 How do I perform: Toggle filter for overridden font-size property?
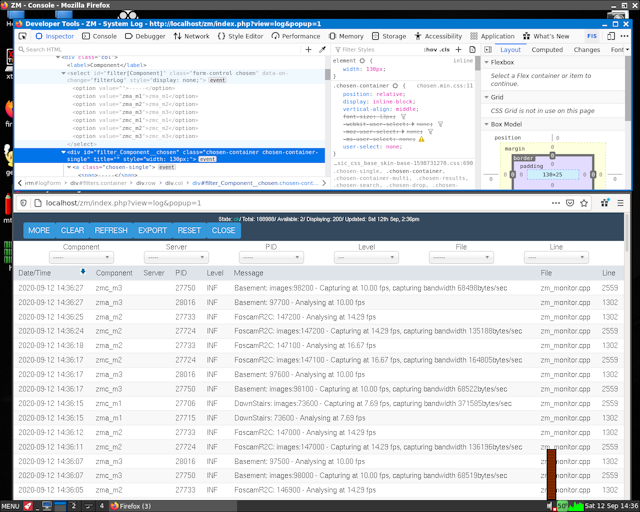point(403,117)
